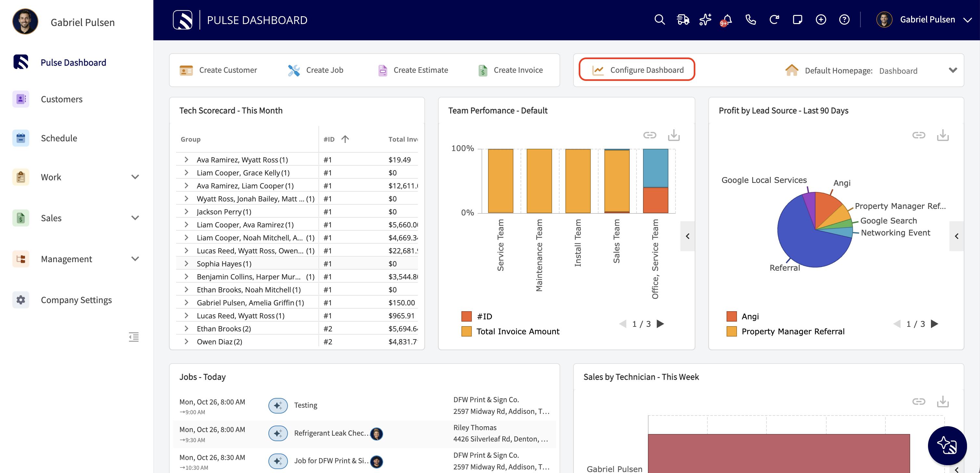Screen dimensions: 980x473
Task: Collapse Team Performance side panel arrow
Action: point(688,236)
